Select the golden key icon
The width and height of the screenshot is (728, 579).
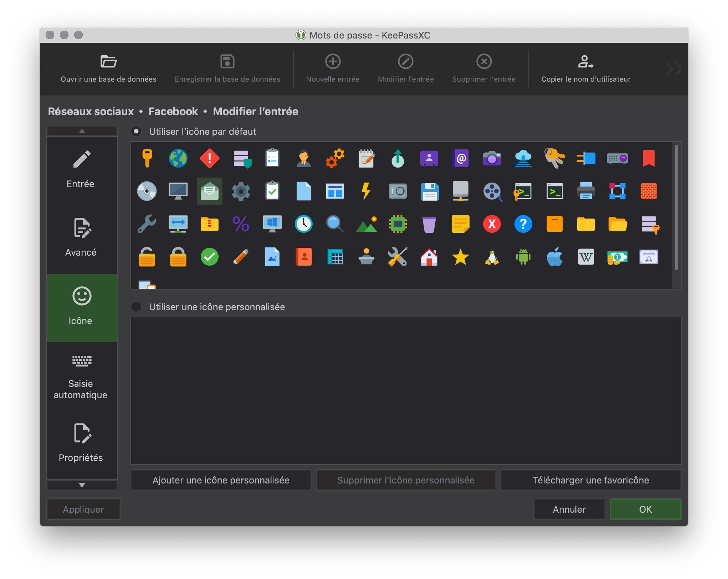[x=147, y=158]
